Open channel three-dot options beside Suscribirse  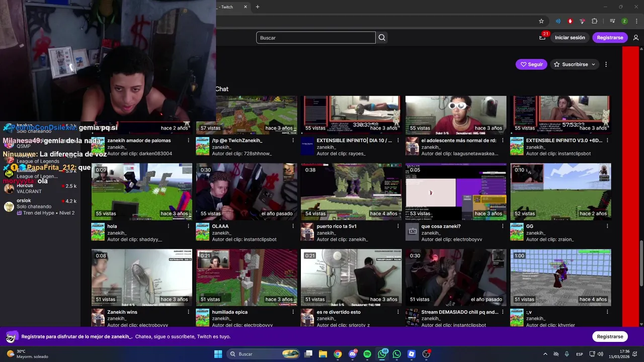606,64
